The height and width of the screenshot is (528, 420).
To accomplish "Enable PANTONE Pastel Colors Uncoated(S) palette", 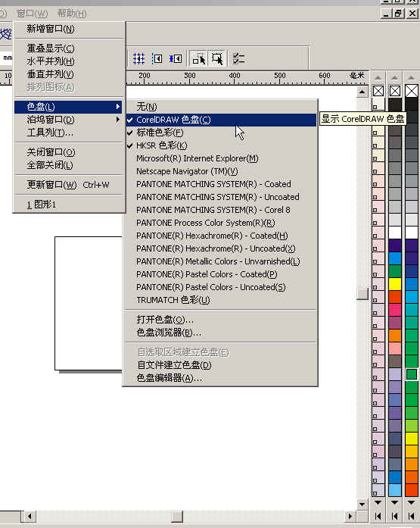I will [221, 287].
